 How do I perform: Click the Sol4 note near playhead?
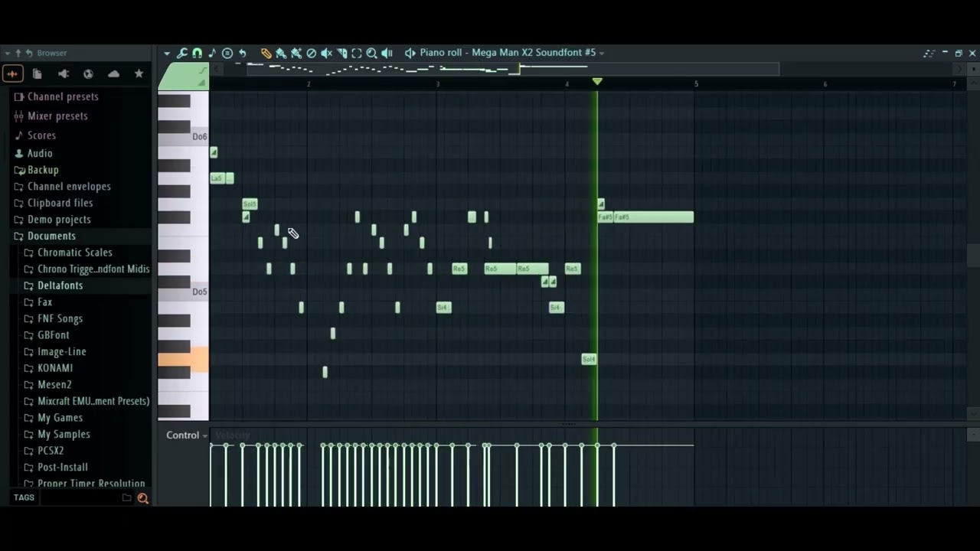[589, 359]
